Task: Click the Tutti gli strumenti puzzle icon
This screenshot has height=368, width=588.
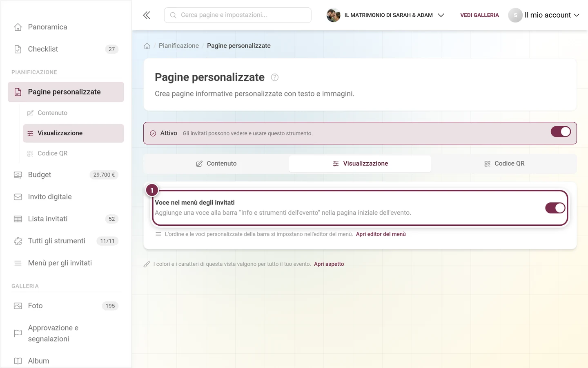Action: 18,241
